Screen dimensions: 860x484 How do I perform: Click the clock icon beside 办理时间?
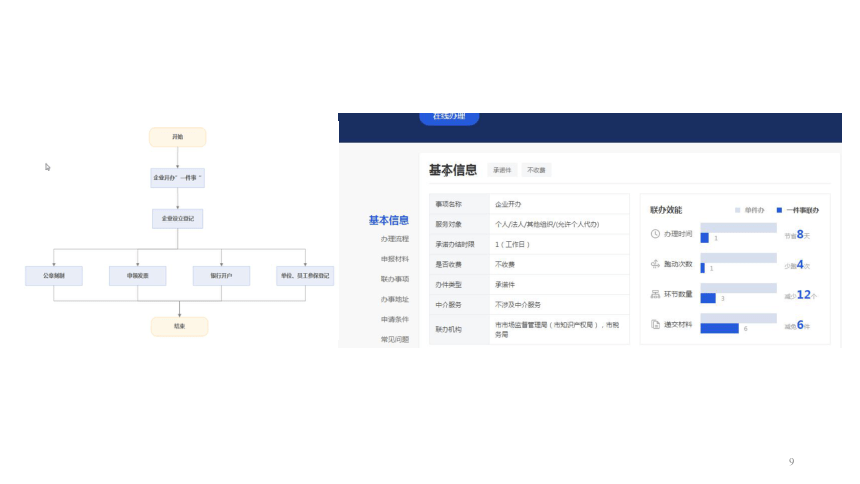click(x=655, y=234)
